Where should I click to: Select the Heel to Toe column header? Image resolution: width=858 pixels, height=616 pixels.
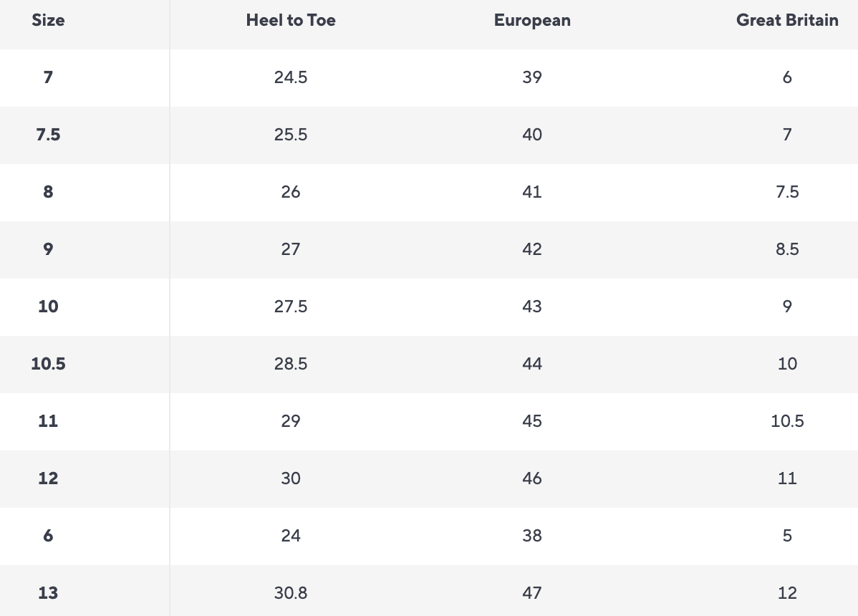(x=291, y=20)
